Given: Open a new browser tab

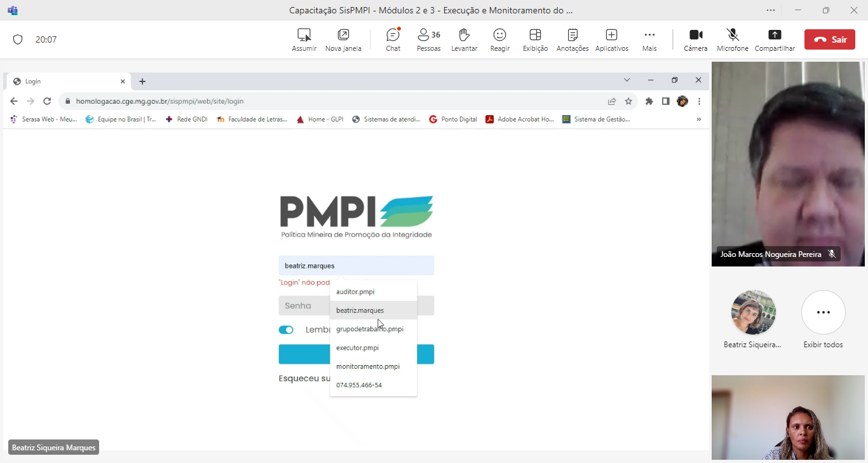Looking at the screenshot, I should [x=142, y=81].
